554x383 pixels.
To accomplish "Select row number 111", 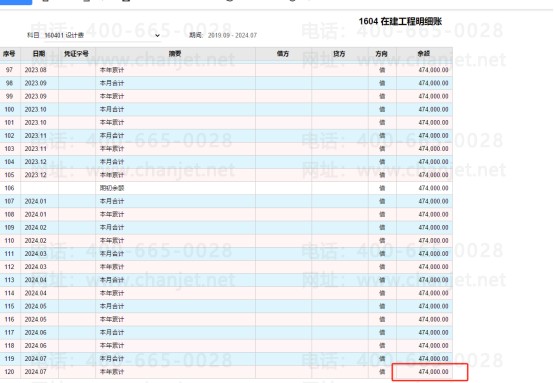I will click(x=10, y=254).
